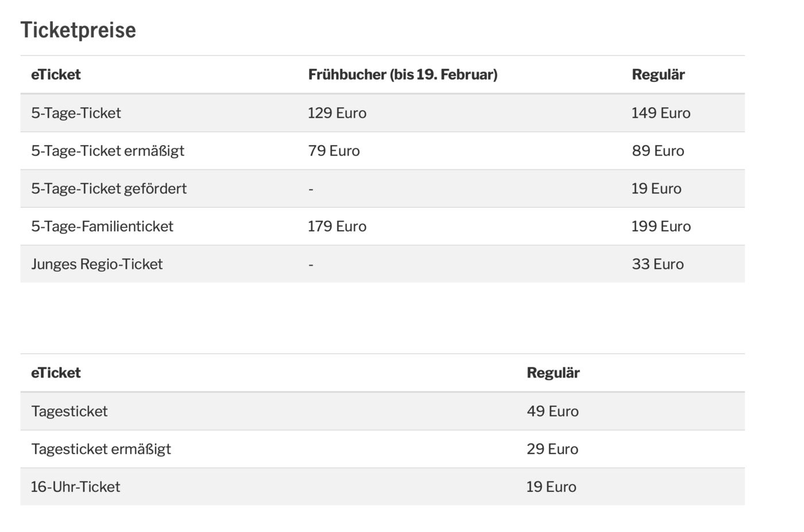
Task: Click the 199 Euro price cell
Action: pyautogui.click(x=661, y=227)
